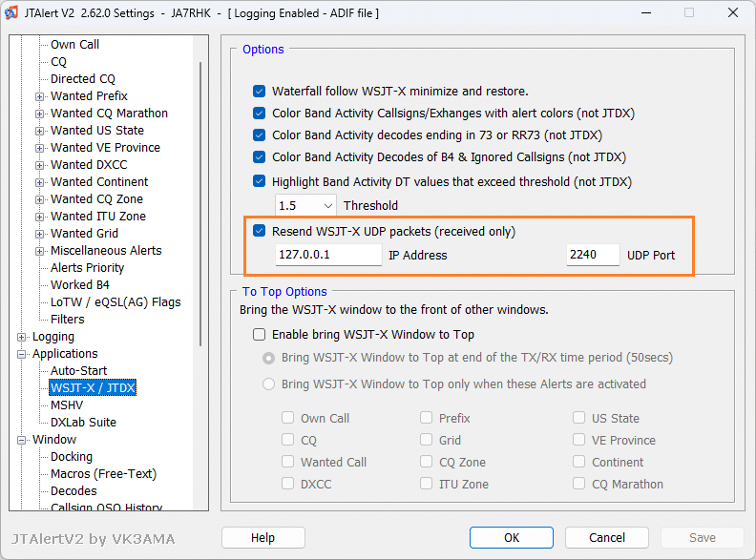756x560 pixels.
Task: Select the Logging tree label
Action: [x=53, y=337]
